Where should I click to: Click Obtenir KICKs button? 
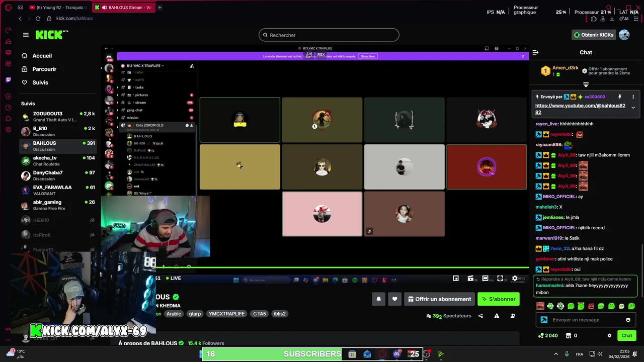coord(594,35)
